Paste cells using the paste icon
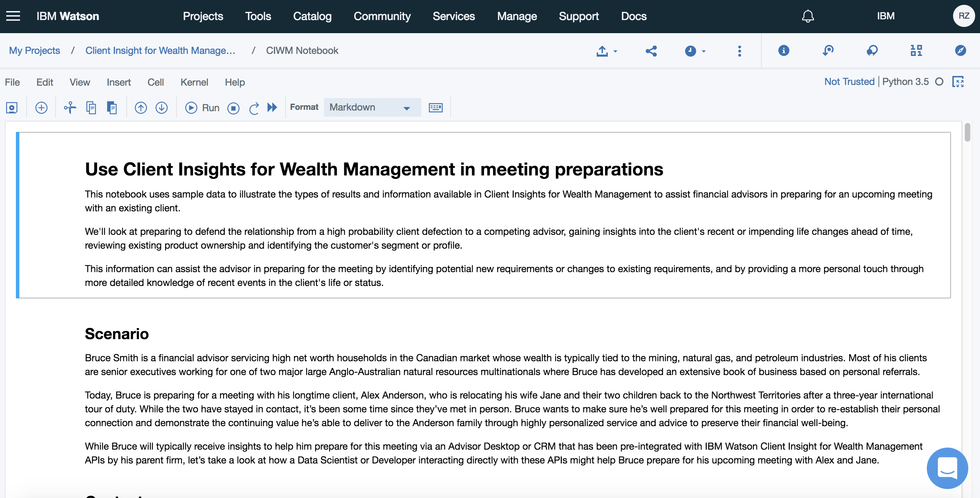The image size is (980, 498). [x=112, y=108]
